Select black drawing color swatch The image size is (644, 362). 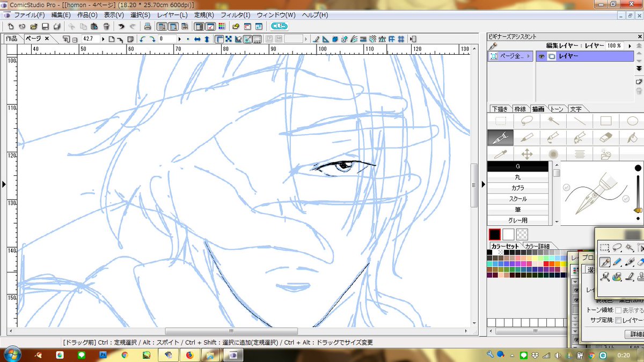pos(494,234)
